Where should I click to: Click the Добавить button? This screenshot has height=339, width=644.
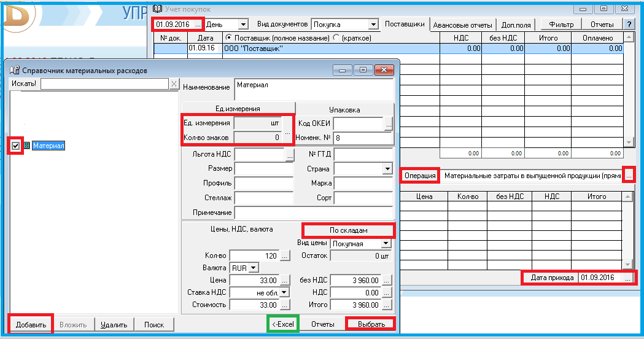pyautogui.click(x=31, y=325)
